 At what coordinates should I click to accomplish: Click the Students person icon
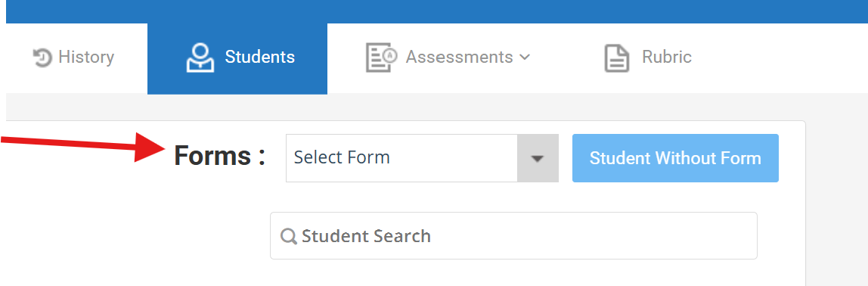200,58
